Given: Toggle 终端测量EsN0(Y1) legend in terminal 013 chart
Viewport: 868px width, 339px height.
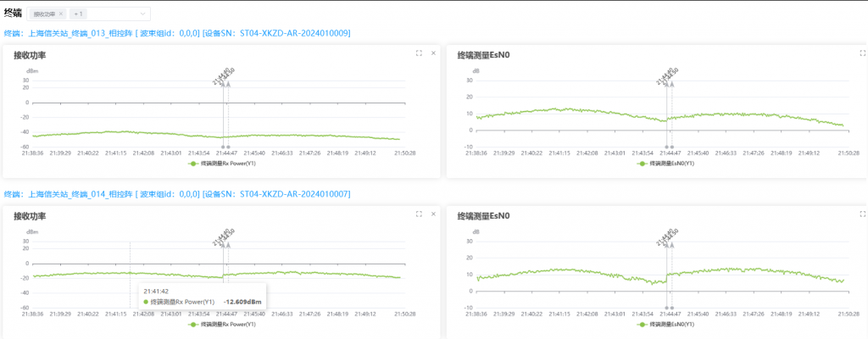Looking at the screenshot, I should click(x=665, y=164).
